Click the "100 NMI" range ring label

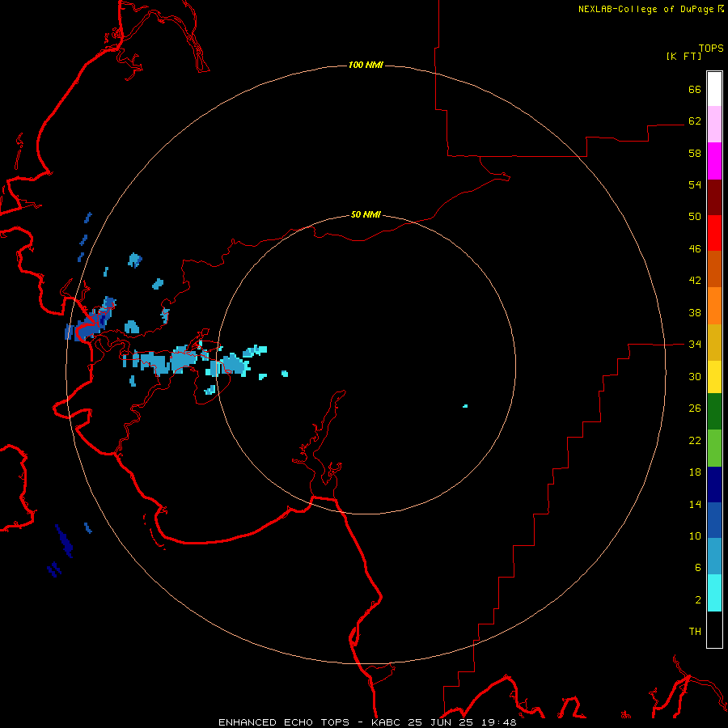coord(366,65)
